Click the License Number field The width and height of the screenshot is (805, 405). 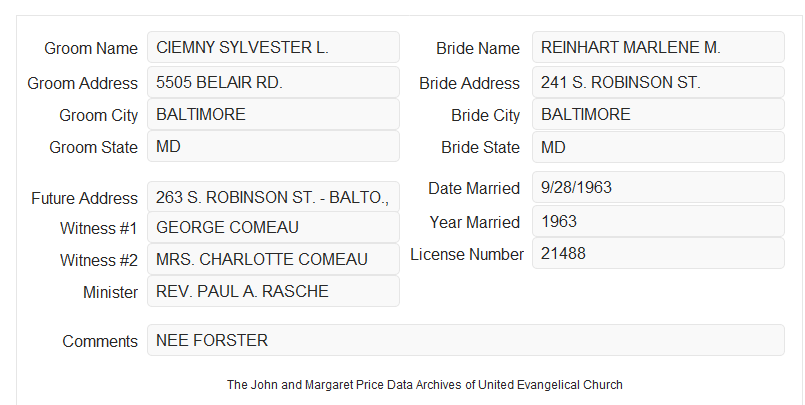tap(658, 253)
